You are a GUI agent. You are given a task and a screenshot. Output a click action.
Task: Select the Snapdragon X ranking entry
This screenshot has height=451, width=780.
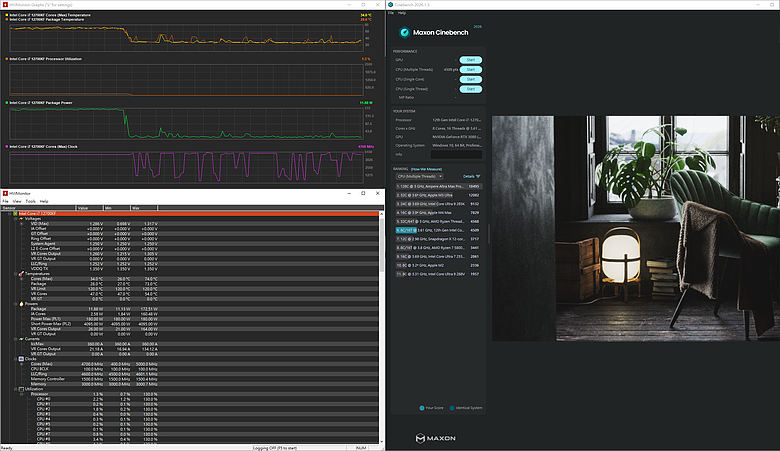pyautogui.click(x=438, y=239)
